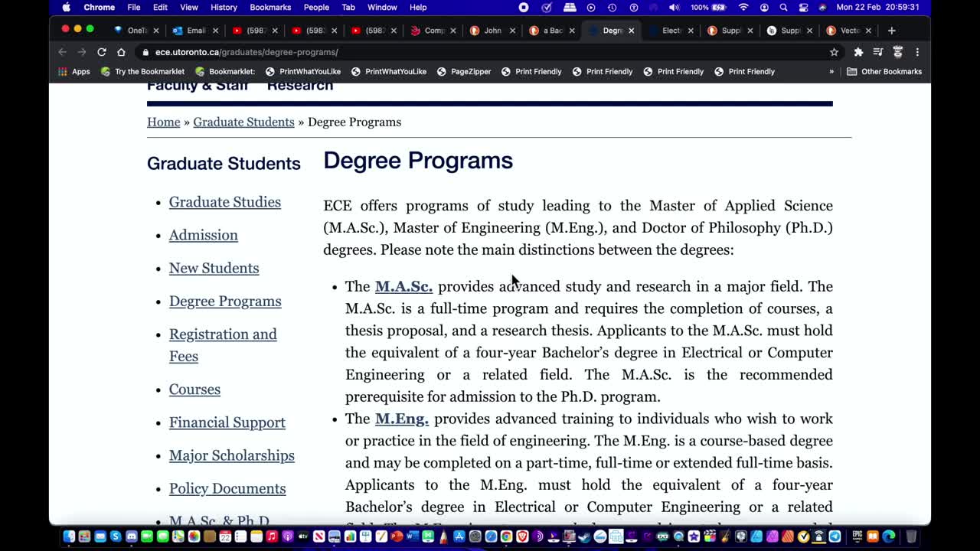980x551 pixels.
Task: Open the People menu
Action: pyautogui.click(x=316, y=7)
